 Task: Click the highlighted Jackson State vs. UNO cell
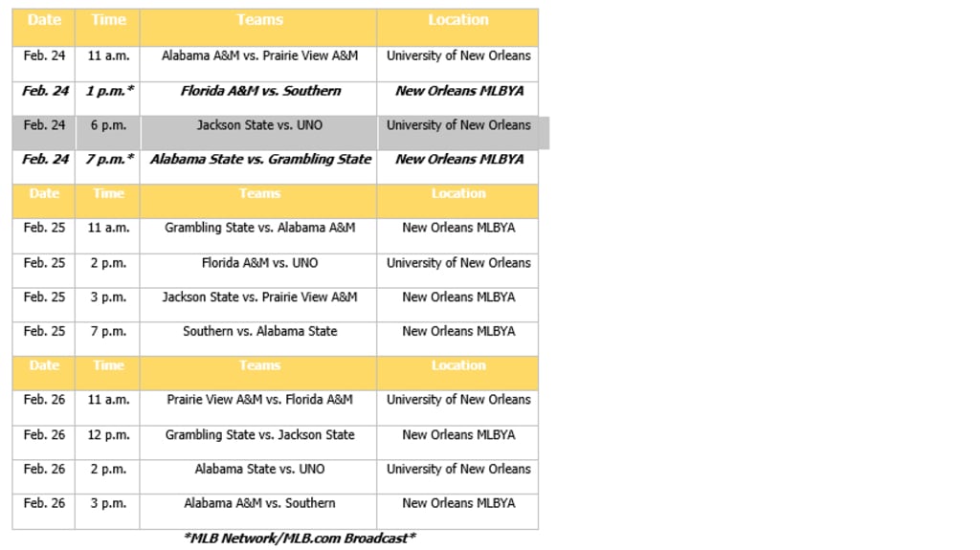point(259,125)
